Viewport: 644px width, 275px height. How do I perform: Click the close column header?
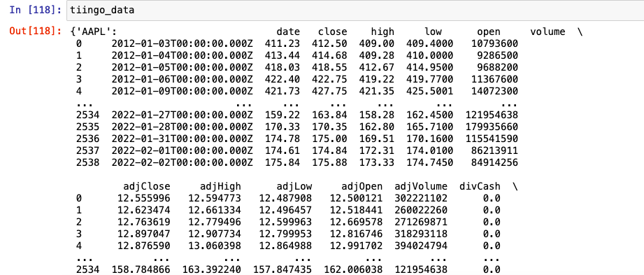(332, 32)
